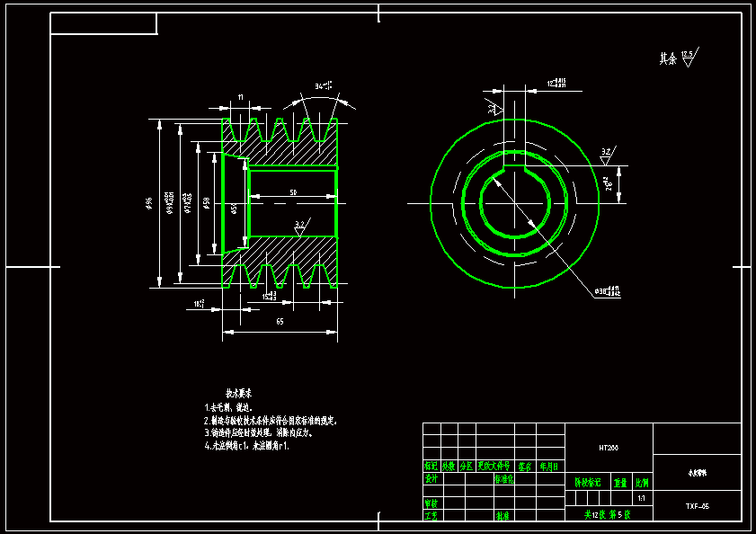Select the '3.2' roughness symbol right of circle view
The height and width of the screenshot is (534, 756).
pos(607,156)
